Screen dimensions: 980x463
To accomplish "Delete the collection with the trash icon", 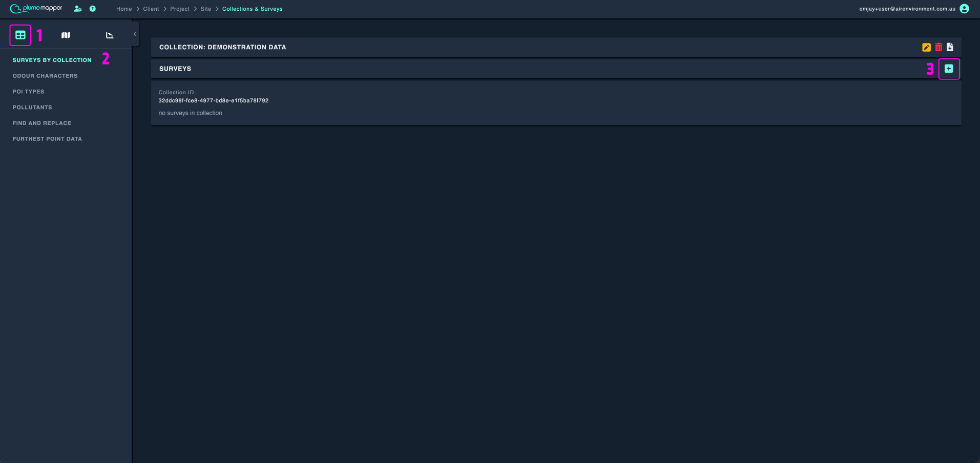I will pyautogui.click(x=939, y=47).
